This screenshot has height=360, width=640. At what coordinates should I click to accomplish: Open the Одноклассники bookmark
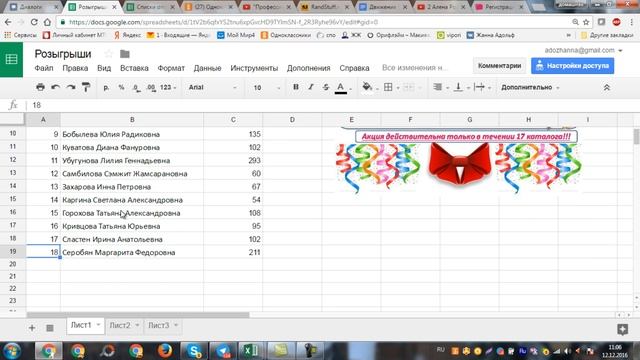(286, 35)
